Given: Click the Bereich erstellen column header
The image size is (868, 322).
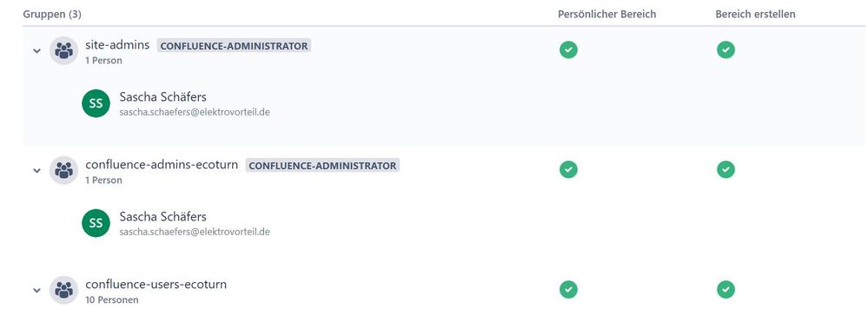Looking at the screenshot, I should coord(755,15).
